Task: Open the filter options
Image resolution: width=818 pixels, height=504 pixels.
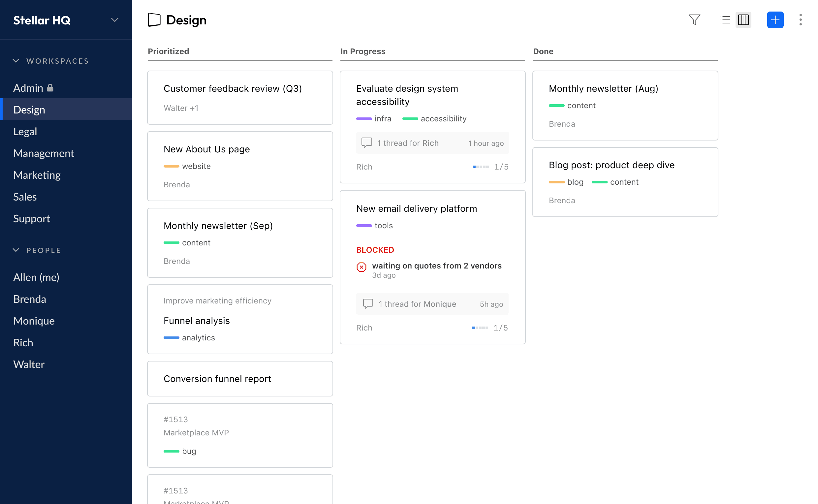Action: (x=694, y=20)
